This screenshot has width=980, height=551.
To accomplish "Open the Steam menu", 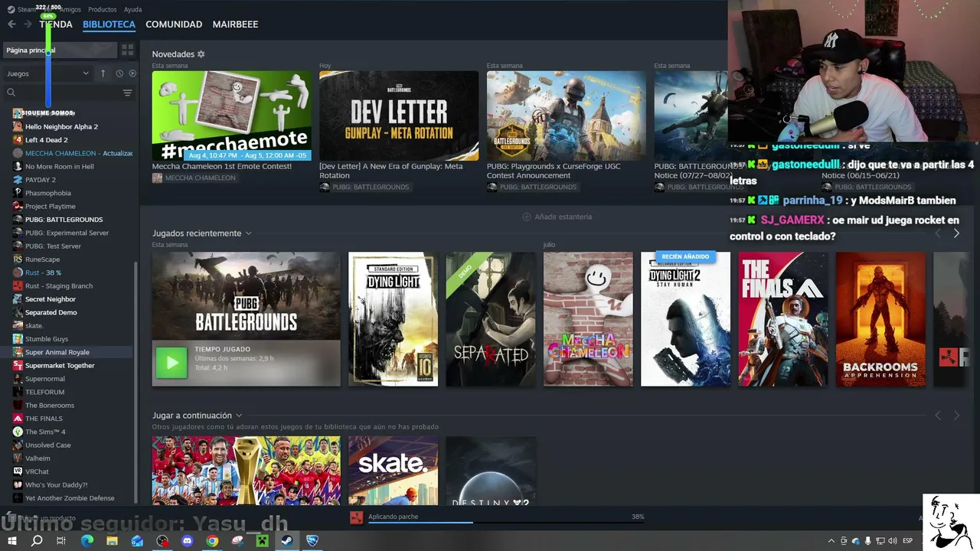I will point(28,9).
